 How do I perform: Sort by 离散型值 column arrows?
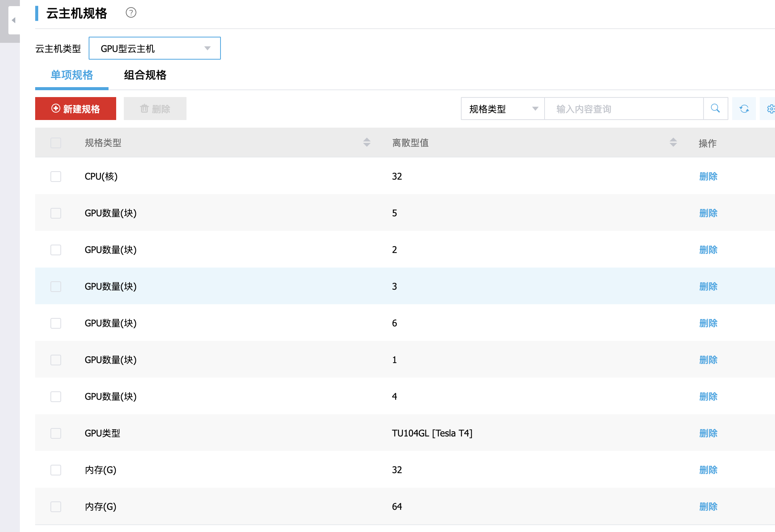coord(673,143)
